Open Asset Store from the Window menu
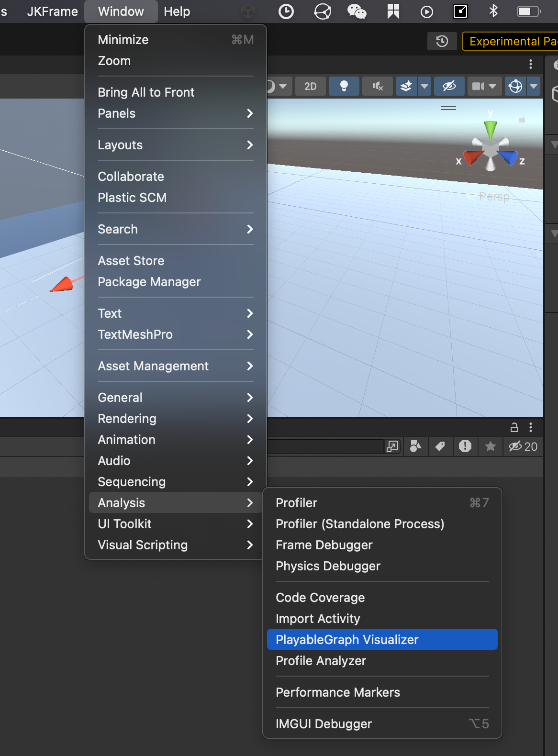 coord(176,261)
